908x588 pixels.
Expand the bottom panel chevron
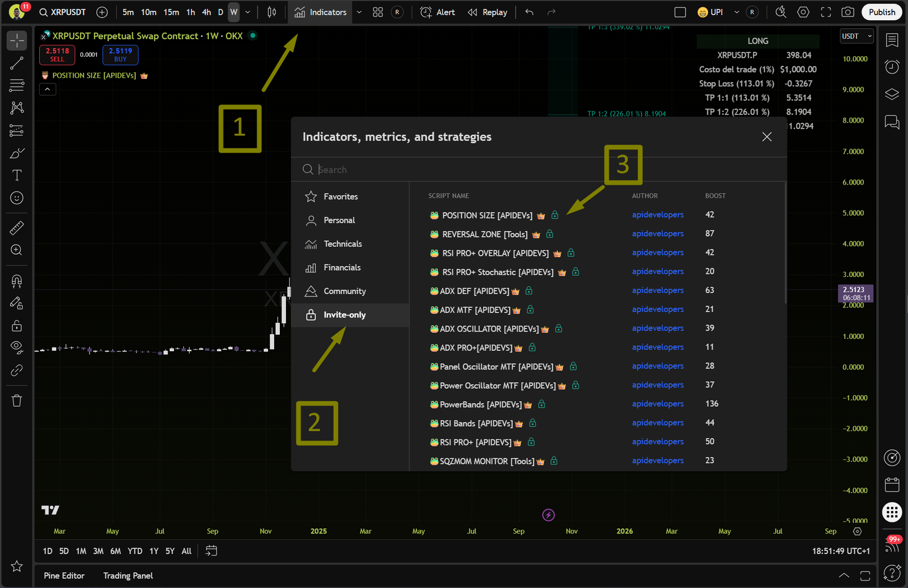click(844, 576)
